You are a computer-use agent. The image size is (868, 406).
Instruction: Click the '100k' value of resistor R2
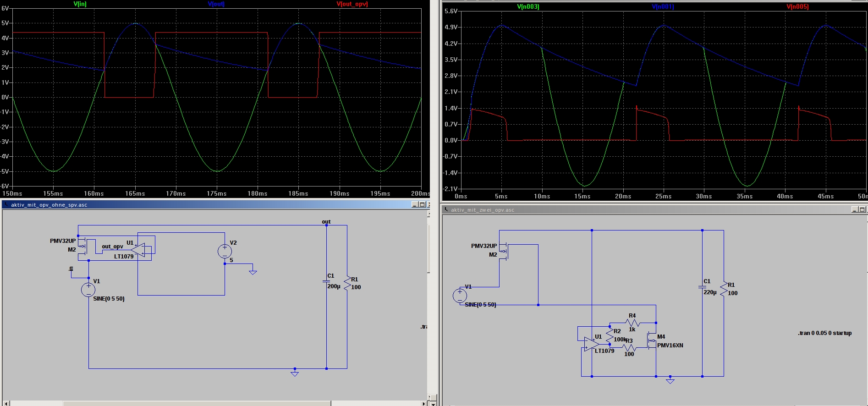click(x=620, y=340)
